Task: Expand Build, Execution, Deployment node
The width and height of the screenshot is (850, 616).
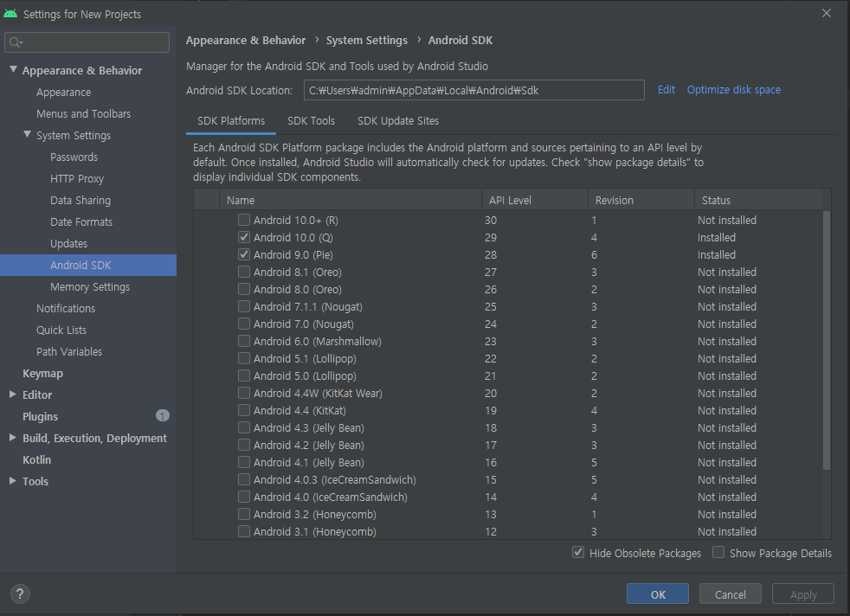Action: (13, 438)
